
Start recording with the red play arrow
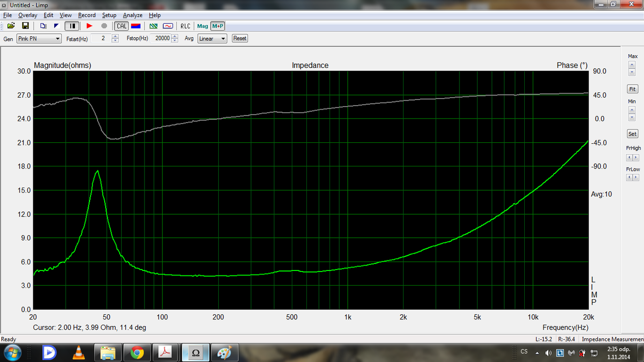pyautogui.click(x=90, y=26)
